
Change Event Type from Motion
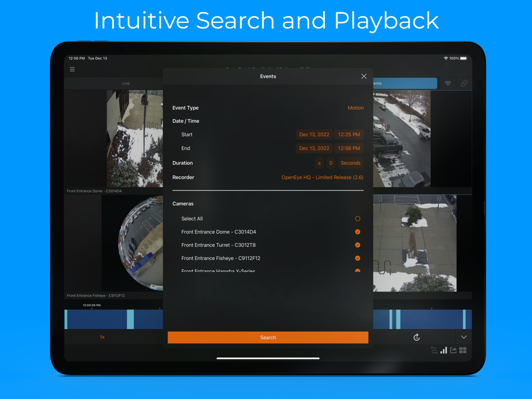pos(355,108)
